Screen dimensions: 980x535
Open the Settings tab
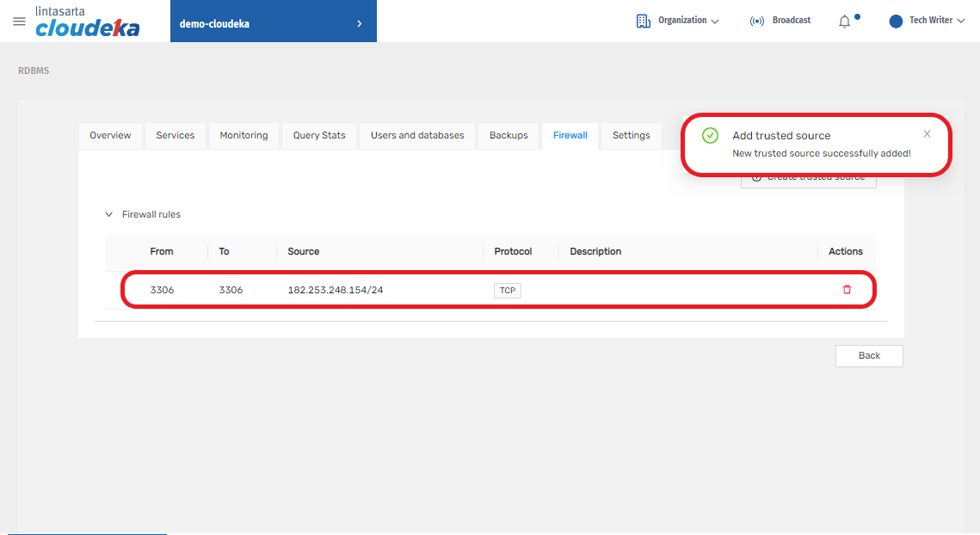click(x=631, y=135)
